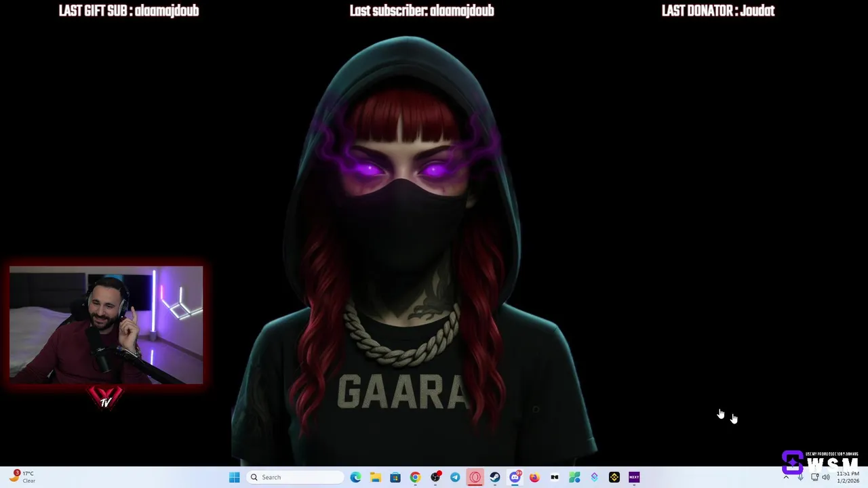Open volume control tray icon
Screen dimensions: 868x488
coord(826,477)
